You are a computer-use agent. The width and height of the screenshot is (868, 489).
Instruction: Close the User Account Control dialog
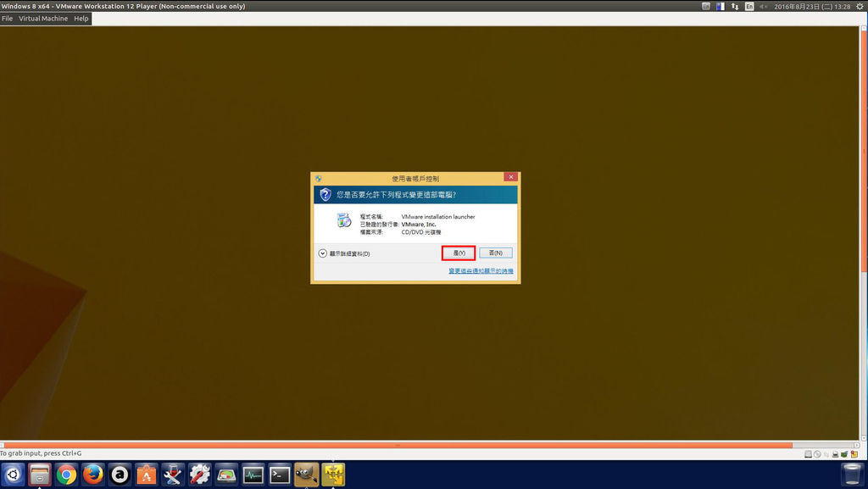pyautogui.click(x=511, y=177)
